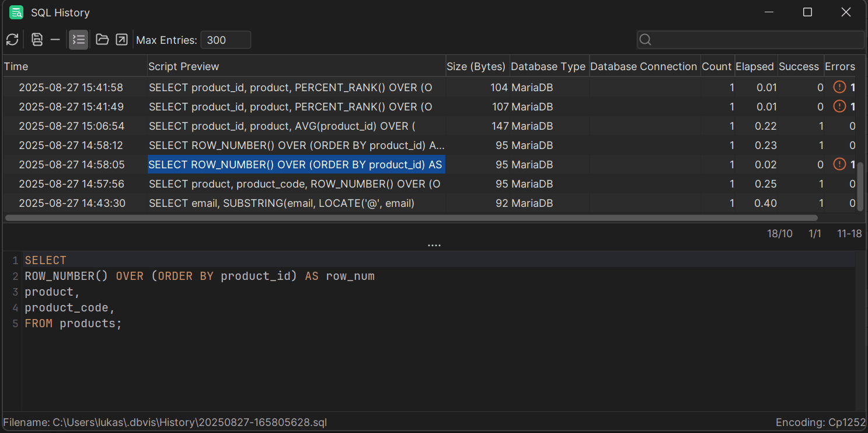
Task: Click the size value 92
Action: tap(502, 203)
